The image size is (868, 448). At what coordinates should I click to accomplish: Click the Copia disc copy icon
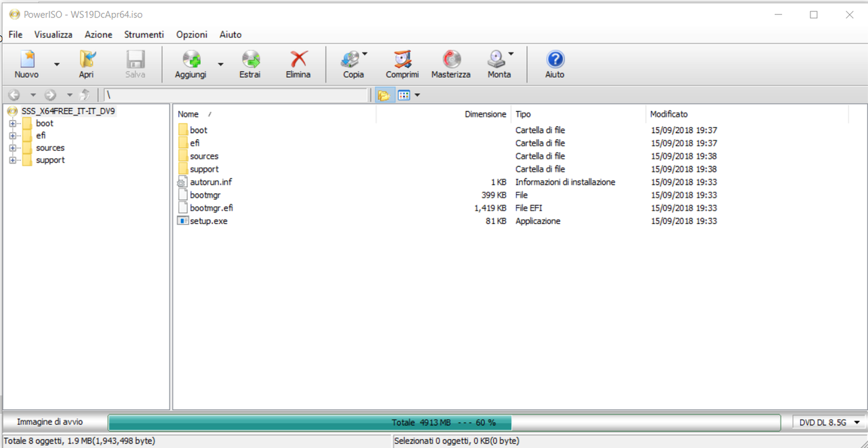pos(351,59)
